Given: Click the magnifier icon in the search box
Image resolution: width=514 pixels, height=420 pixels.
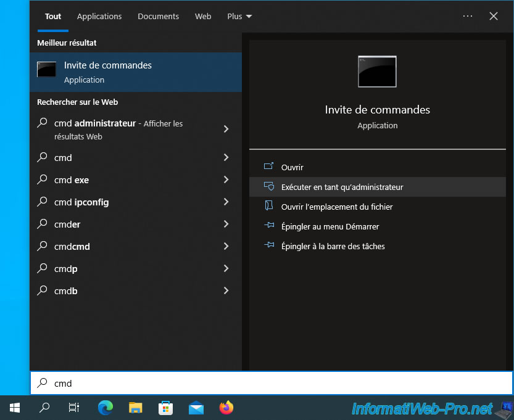Looking at the screenshot, I should point(42,382).
